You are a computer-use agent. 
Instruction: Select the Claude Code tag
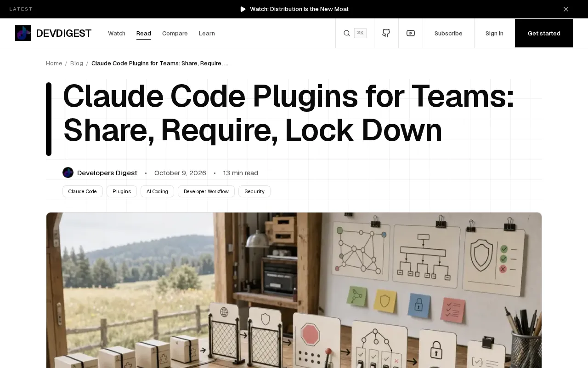pos(83,191)
